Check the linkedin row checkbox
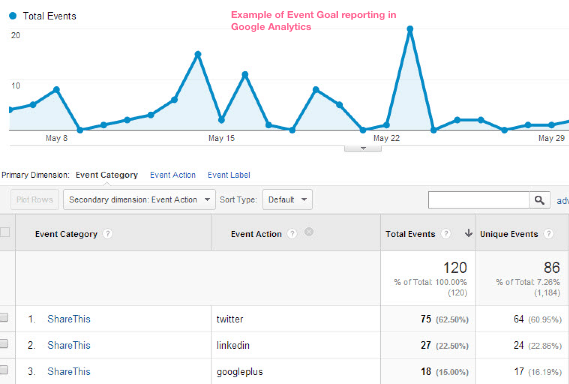 tap(4, 344)
